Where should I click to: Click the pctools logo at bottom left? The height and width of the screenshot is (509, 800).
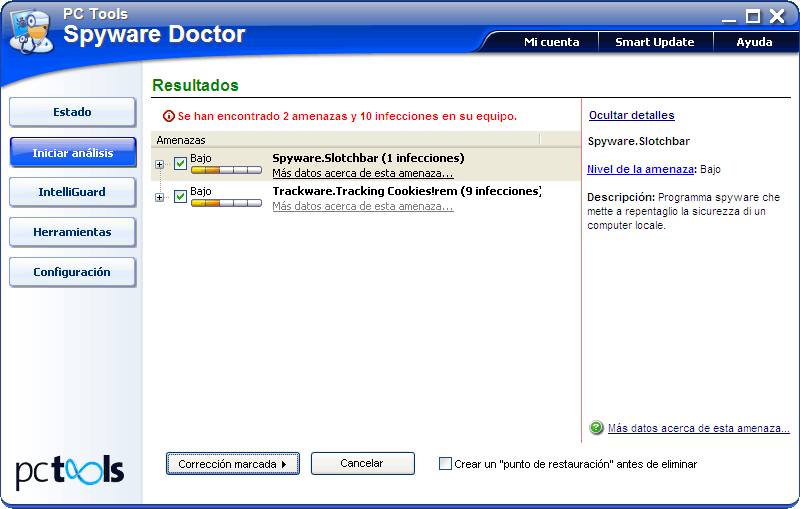[x=70, y=470]
